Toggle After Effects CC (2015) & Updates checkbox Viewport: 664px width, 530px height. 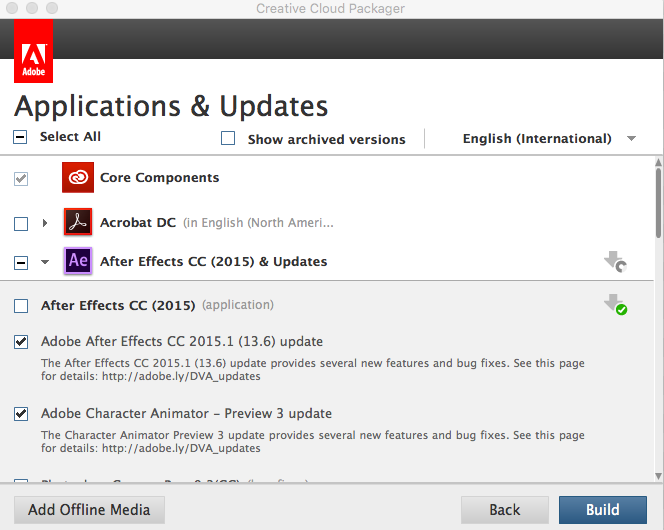[21, 262]
